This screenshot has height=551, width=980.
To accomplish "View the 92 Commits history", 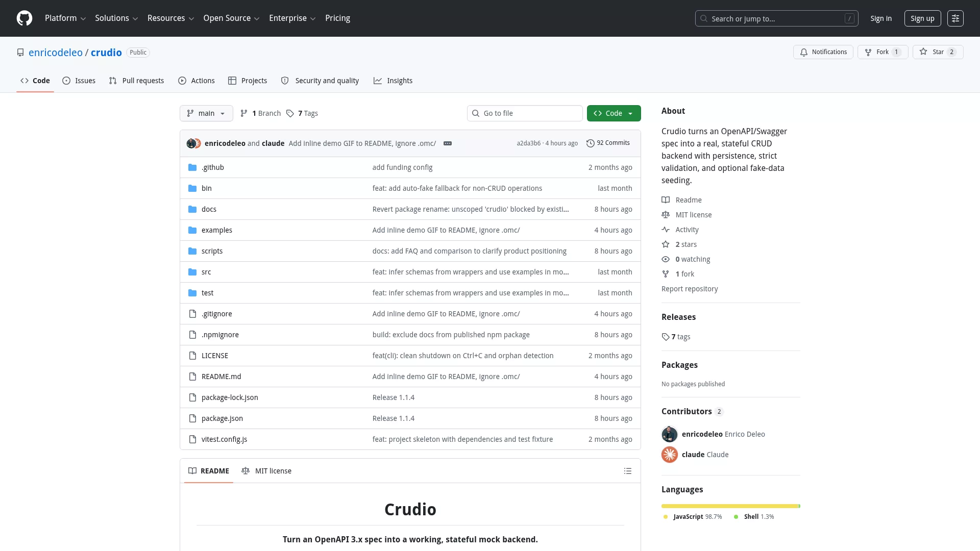I will pos(608,143).
